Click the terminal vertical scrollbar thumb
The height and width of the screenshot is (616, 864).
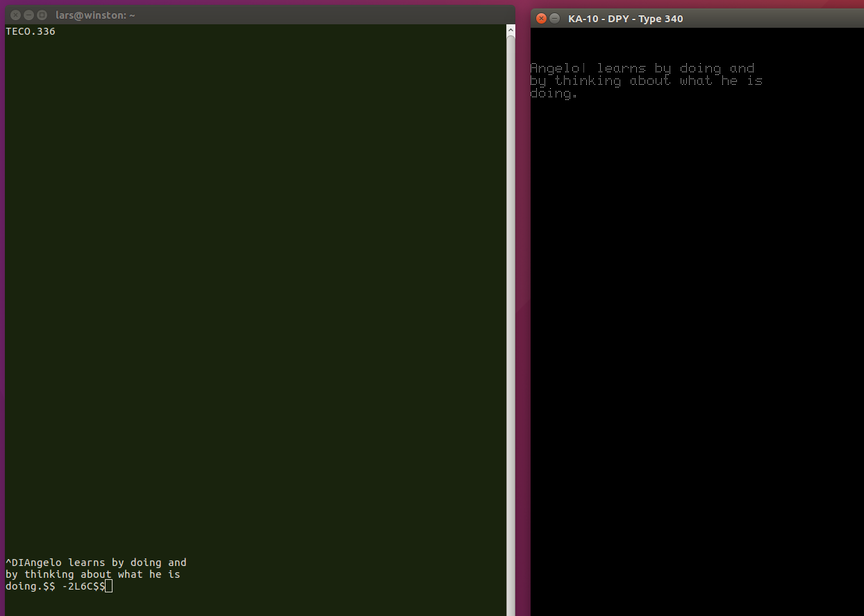pos(510,325)
